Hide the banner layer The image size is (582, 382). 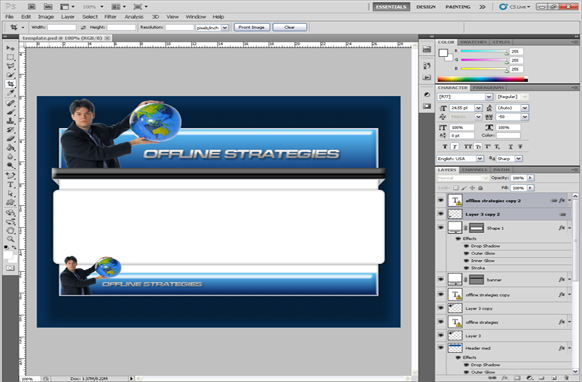click(441, 280)
